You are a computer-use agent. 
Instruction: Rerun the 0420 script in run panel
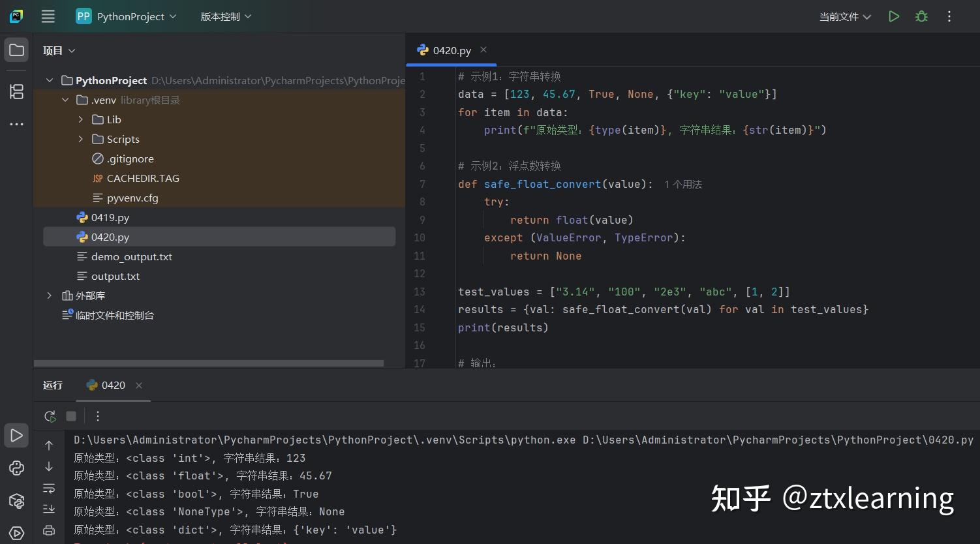(50, 416)
